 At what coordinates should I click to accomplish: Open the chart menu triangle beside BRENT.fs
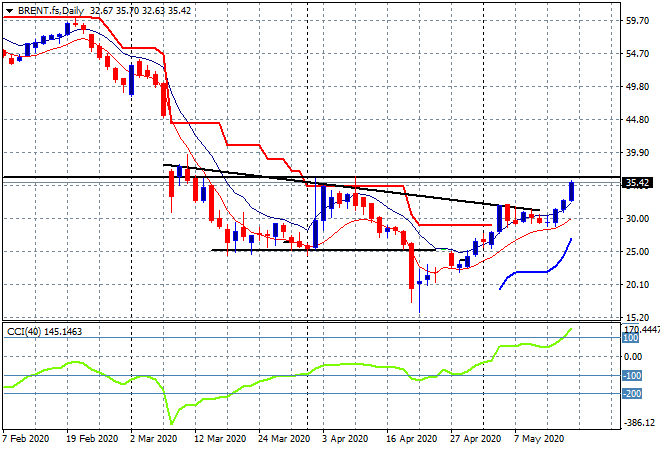pyautogui.click(x=9, y=10)
